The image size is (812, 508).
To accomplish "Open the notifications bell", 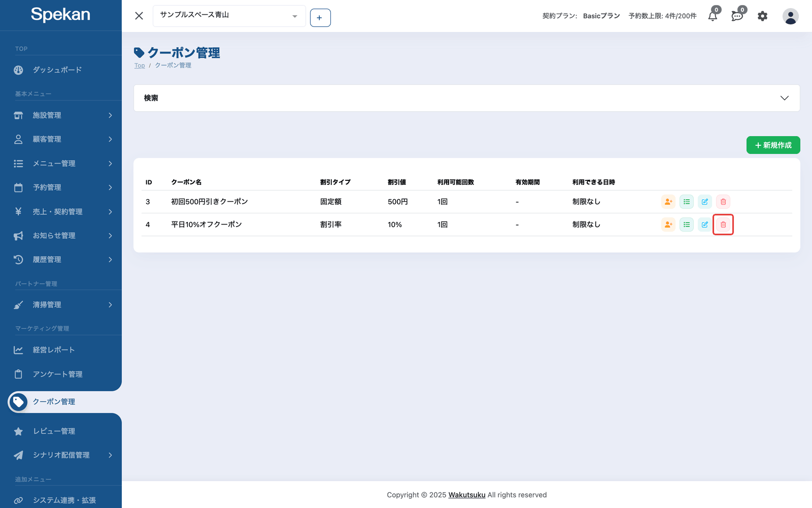I will (x=713, y=16).
